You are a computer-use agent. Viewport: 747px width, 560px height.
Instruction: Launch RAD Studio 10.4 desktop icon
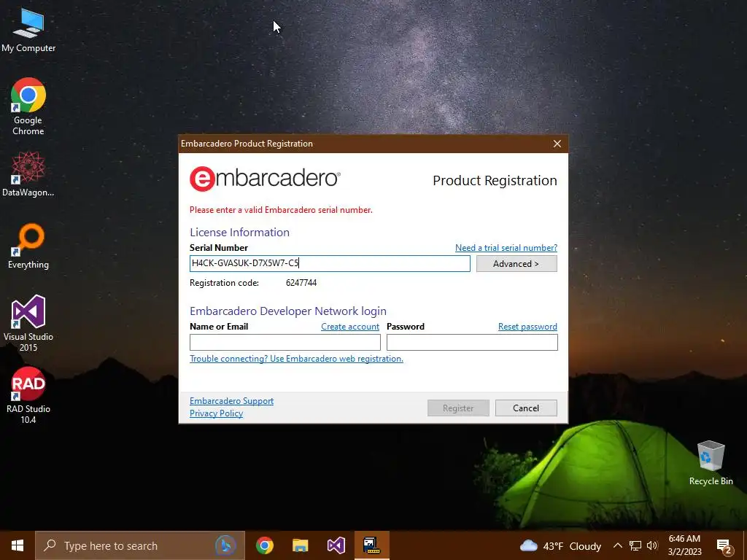28,395
